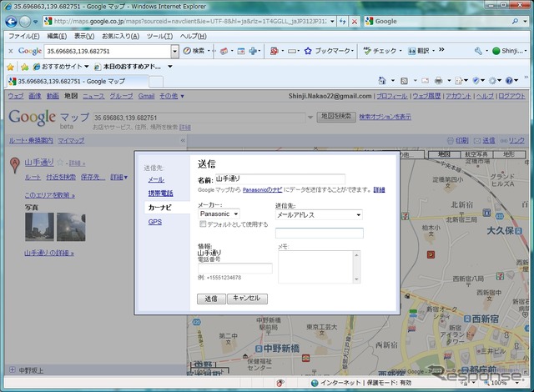Toggle the star beside 山手通り result
Viewport: 534px width, 392px height.
[60, 163]
